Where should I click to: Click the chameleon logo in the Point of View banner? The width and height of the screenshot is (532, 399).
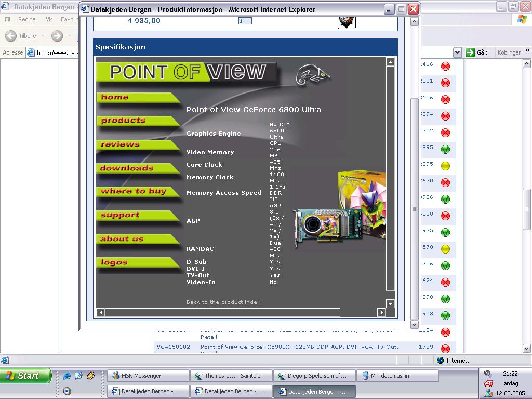tap(312, 76)
